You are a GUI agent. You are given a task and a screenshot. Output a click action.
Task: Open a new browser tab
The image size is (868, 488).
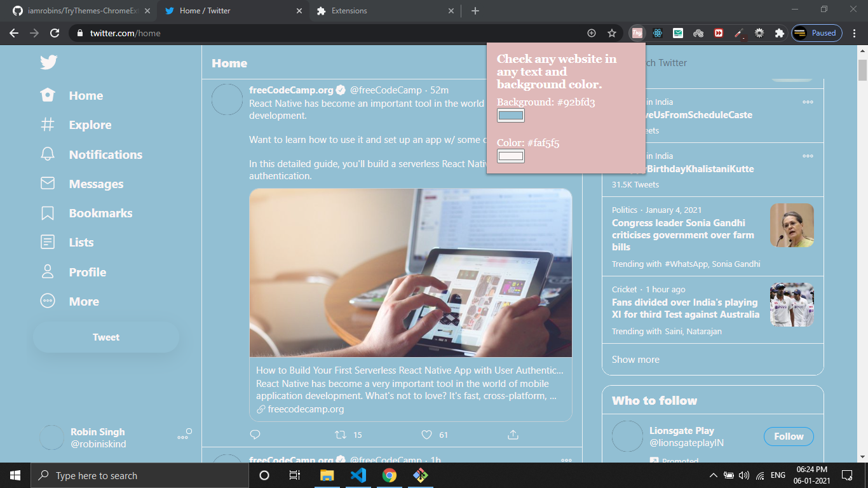point(475,11)
